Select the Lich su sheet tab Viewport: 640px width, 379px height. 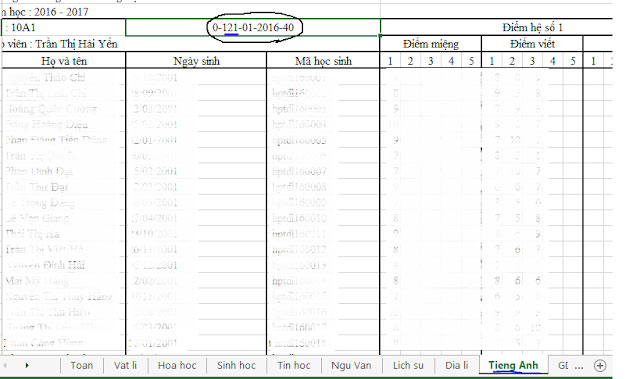[x=408, y=365]
